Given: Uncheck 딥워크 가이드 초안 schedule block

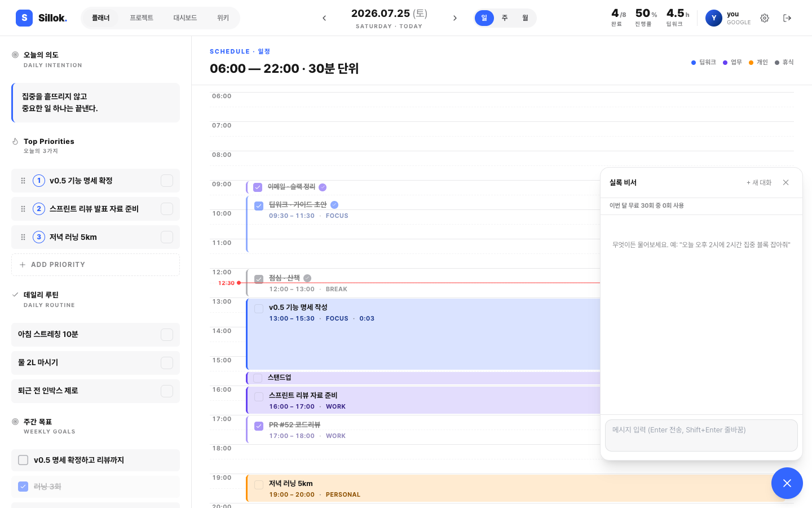Looking at the screenshot, I should point(259,206).
